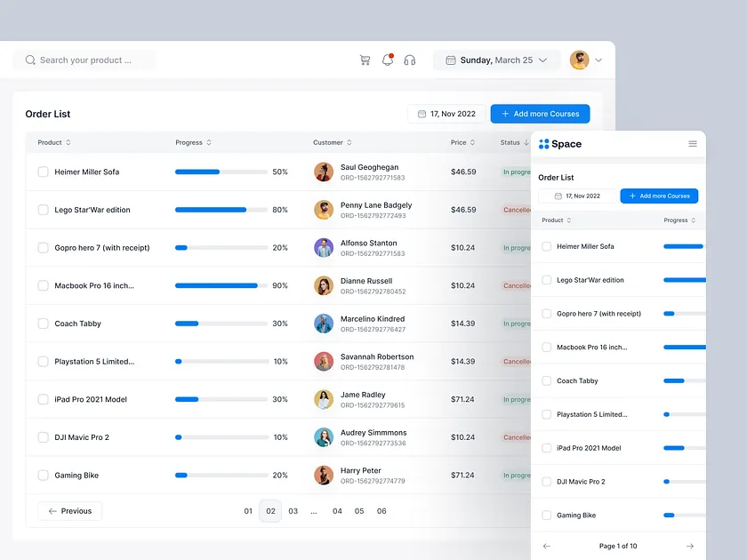
Task: Click the Macbook Pro 16 inch progress bar
Action: 221,285
